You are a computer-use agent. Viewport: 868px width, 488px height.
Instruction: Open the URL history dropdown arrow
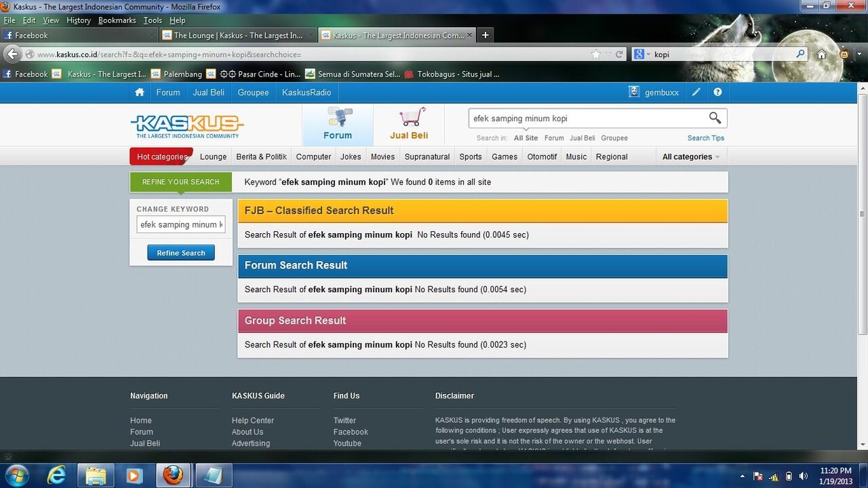pos(608,54)
